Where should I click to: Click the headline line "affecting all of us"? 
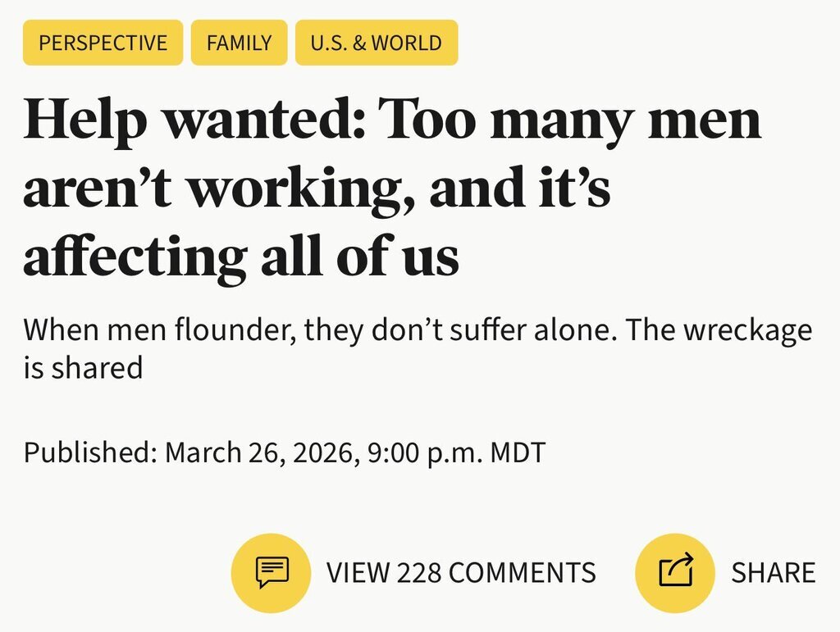240,257
